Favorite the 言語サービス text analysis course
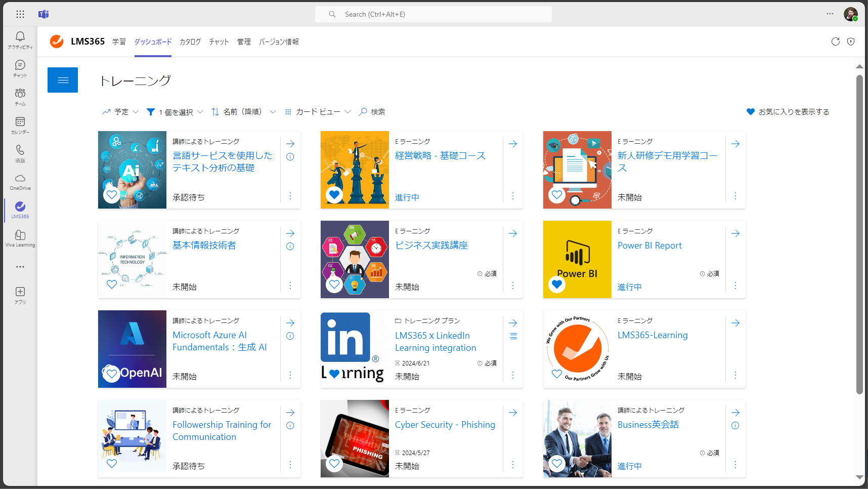This screenshot has height=489, width=868. click(x=112, y=195)
